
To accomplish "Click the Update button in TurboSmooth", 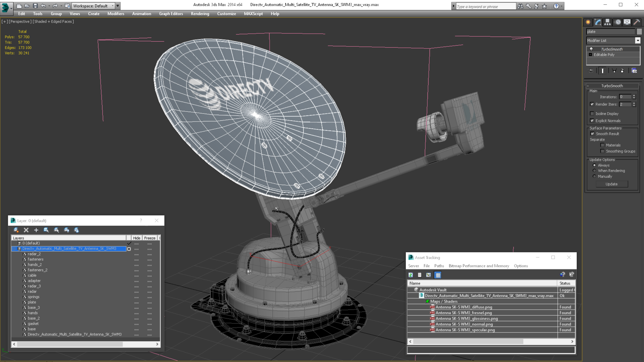I will tap(612, 184).
